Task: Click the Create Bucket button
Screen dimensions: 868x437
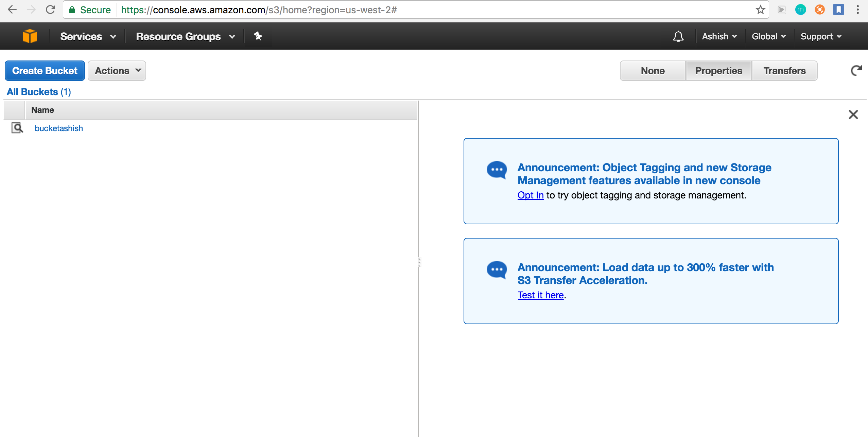Action: click(x=45, y=71)
